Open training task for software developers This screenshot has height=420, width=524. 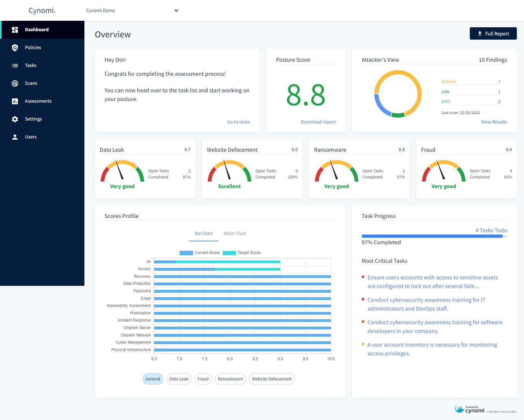[435, 327]
